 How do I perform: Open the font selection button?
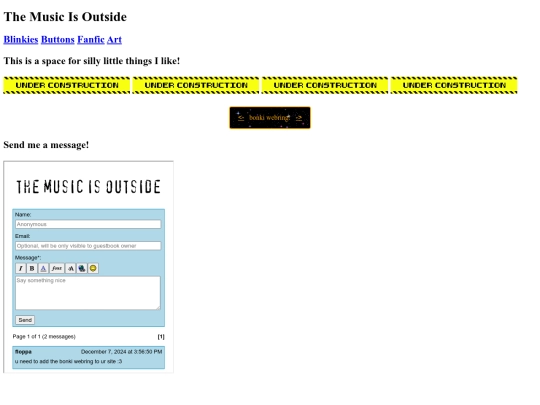pos(57,268)
